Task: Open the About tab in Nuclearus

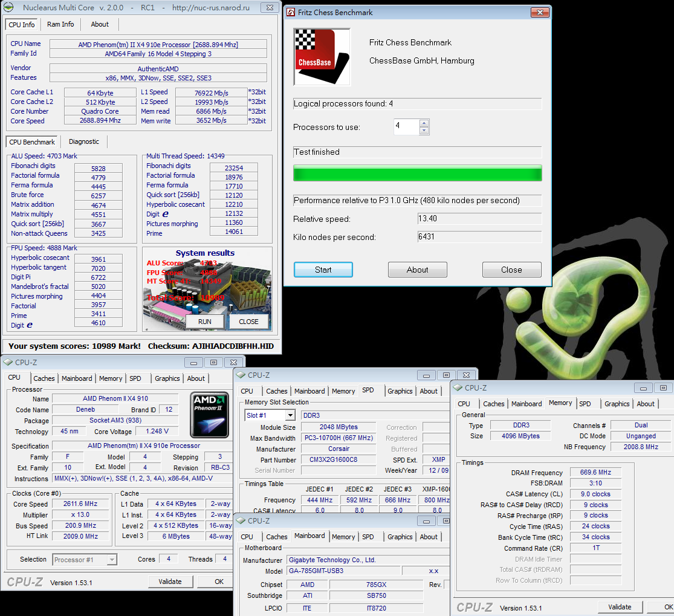Action: (99, 24)
